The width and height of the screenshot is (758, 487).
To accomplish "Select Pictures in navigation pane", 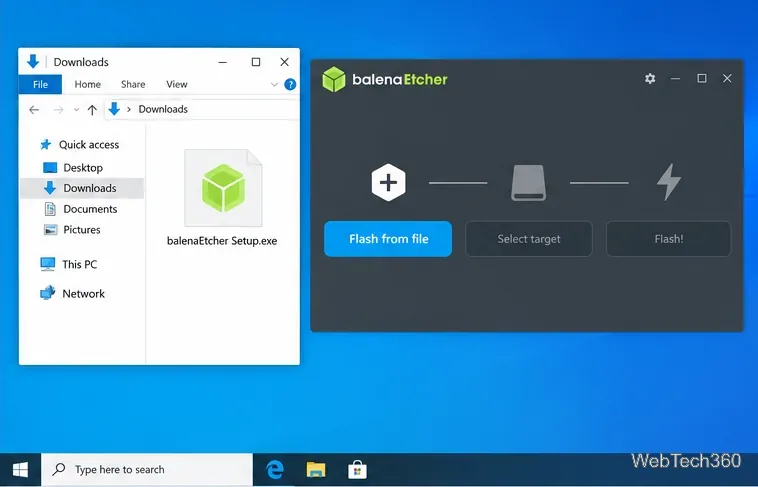I will point(72,230).
